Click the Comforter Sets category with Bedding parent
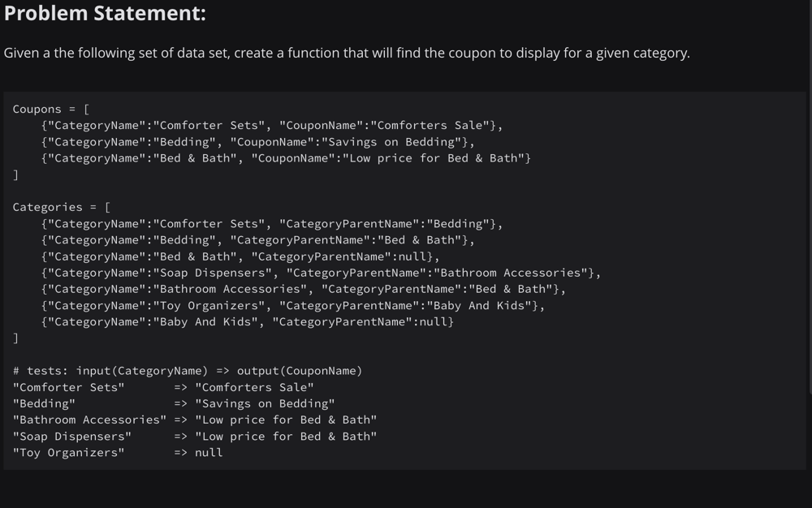 click(x=272, y=224)
